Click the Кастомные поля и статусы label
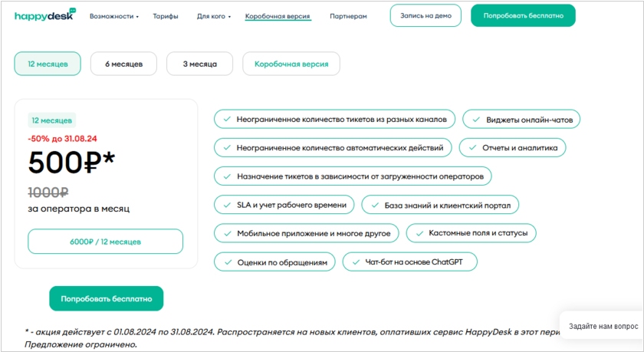Screen dimensions: 644x352 [x=478, y=233]
